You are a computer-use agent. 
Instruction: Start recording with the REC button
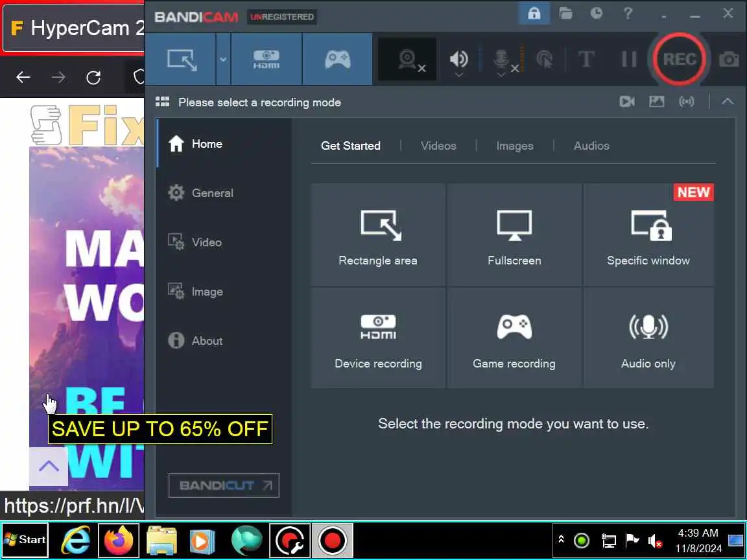pos(680,59)
